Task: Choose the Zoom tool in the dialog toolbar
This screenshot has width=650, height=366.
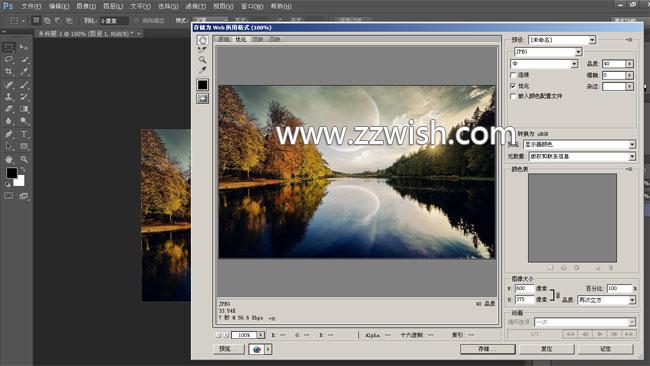Action: 202,60
